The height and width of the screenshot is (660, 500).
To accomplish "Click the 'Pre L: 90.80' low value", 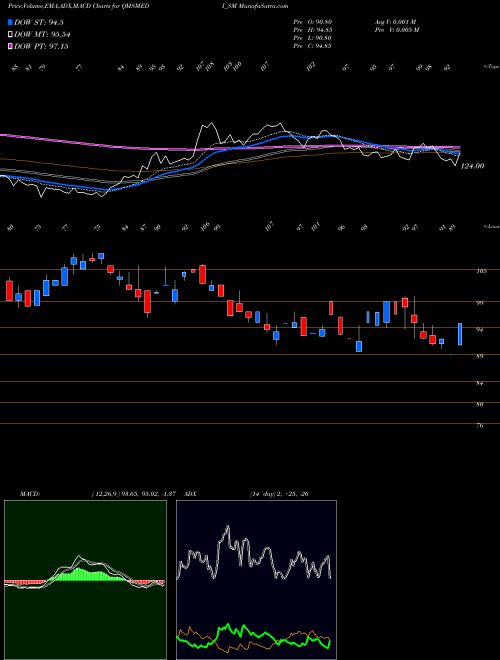I will 312,38.
